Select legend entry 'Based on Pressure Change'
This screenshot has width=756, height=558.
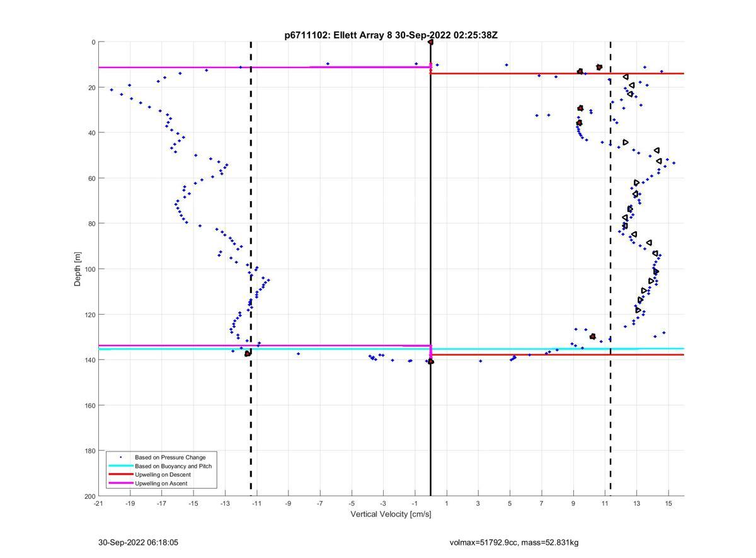[x=170, y=457]
